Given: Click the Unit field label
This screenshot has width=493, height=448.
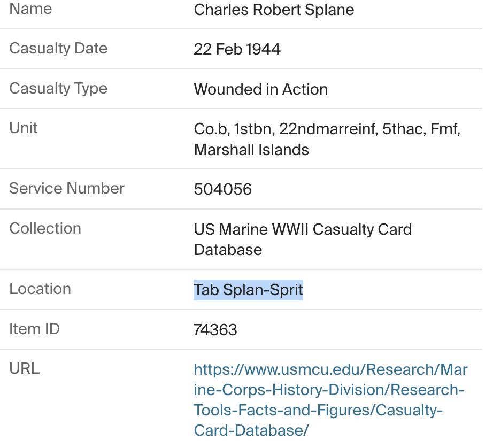Looking at the screenshot, I should point(24,128).
